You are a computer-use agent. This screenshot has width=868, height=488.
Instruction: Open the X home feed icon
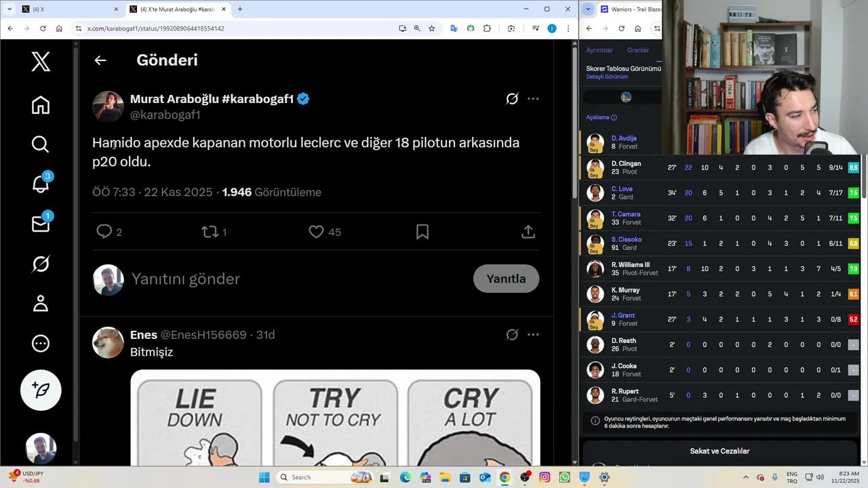tap(41, 105)
